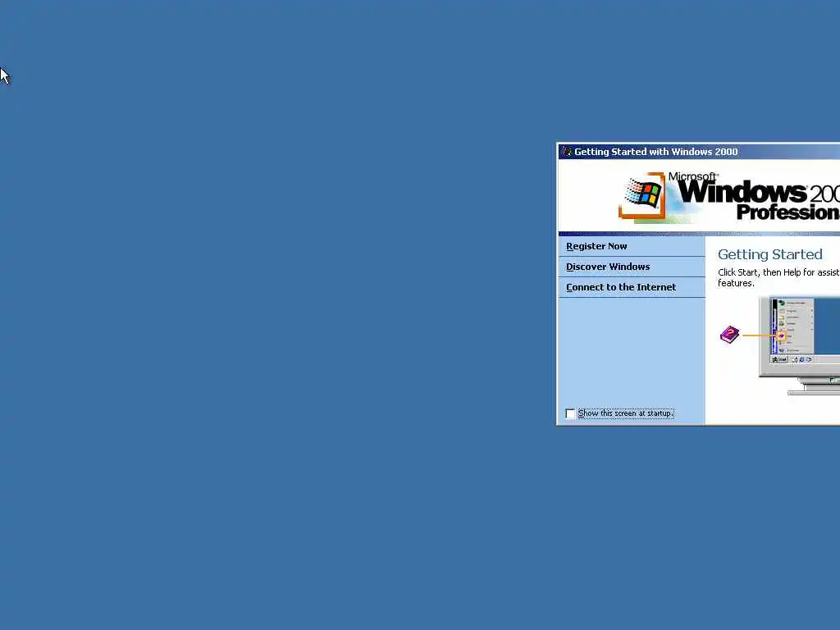The height and width of the screenshot is (630, 840).
Task: Open the Discover Windows link
Action: pyautogui.click(x=608, y=267)
